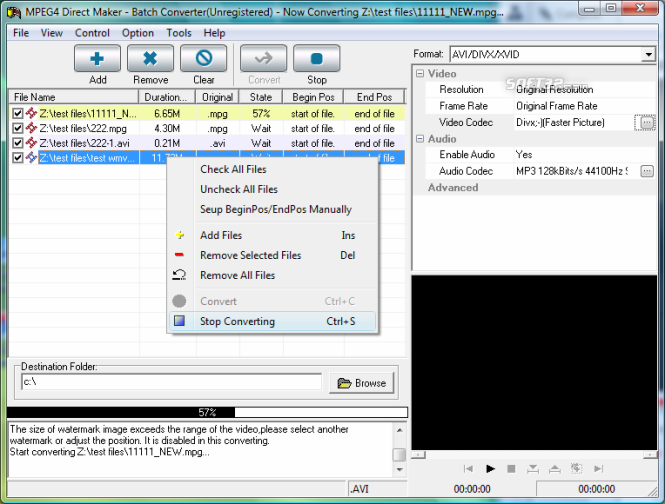
Task: Click the MPEG4 Direct Maker title bar icon
Action: 14,12
